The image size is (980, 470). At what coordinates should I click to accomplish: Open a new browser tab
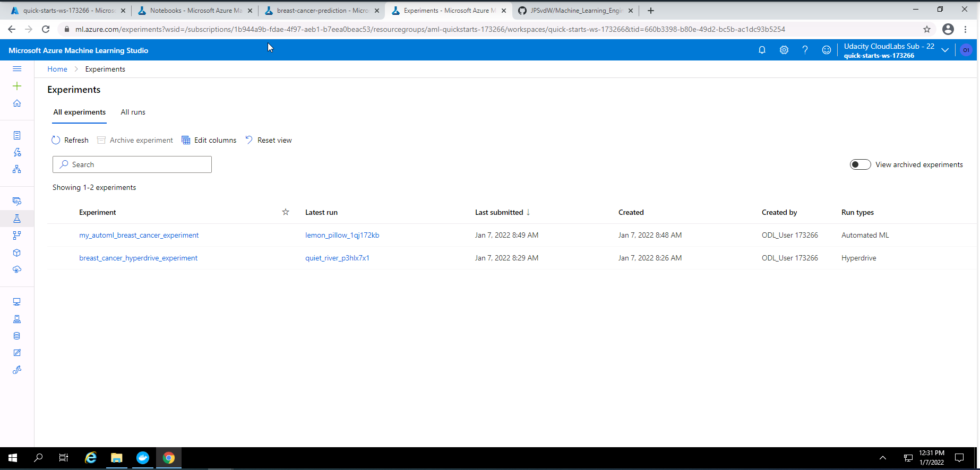point(651,11)
